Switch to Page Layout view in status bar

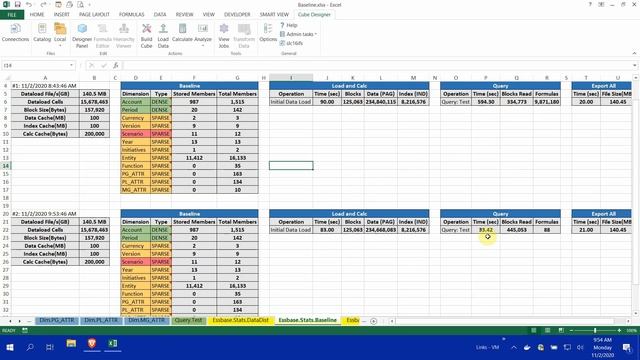tap(547, 330)
